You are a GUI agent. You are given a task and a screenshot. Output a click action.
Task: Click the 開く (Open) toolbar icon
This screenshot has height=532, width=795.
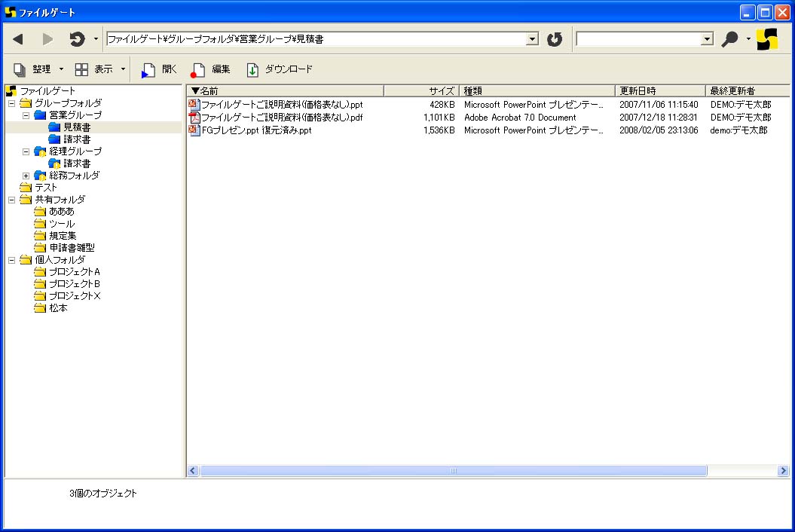pyautogui.click(x=148, y=69)
